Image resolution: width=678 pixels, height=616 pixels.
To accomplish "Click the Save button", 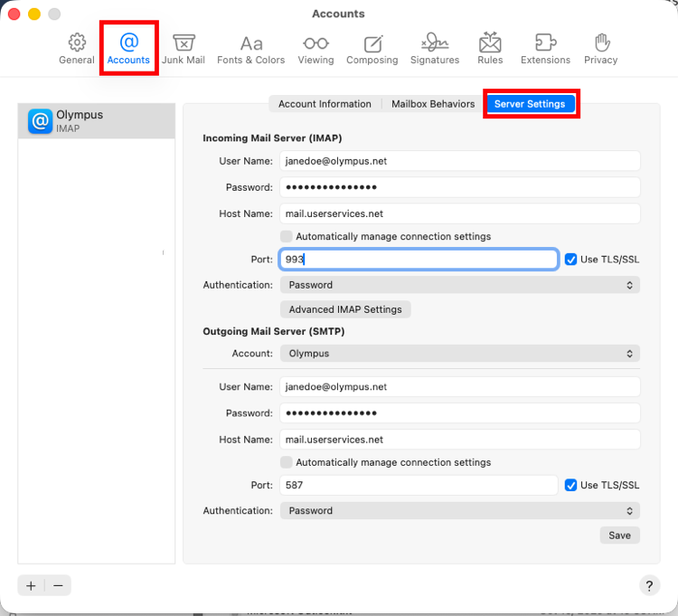I will [619, 535].
